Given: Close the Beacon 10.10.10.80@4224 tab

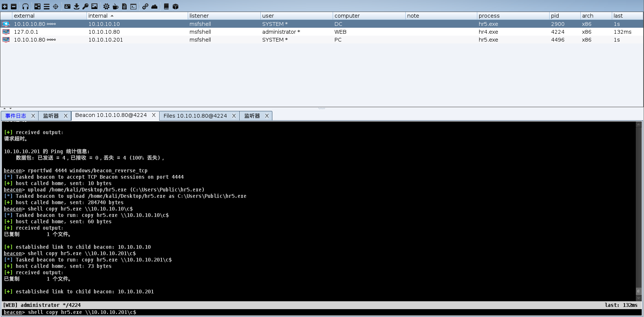Looking at the screenshot, I should [154, 115].
